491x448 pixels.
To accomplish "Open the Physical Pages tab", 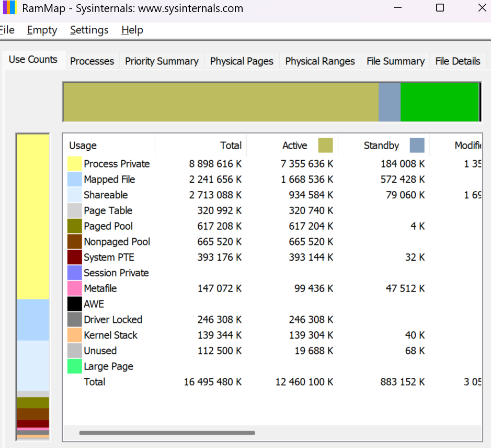I will [x=242, y=61].
